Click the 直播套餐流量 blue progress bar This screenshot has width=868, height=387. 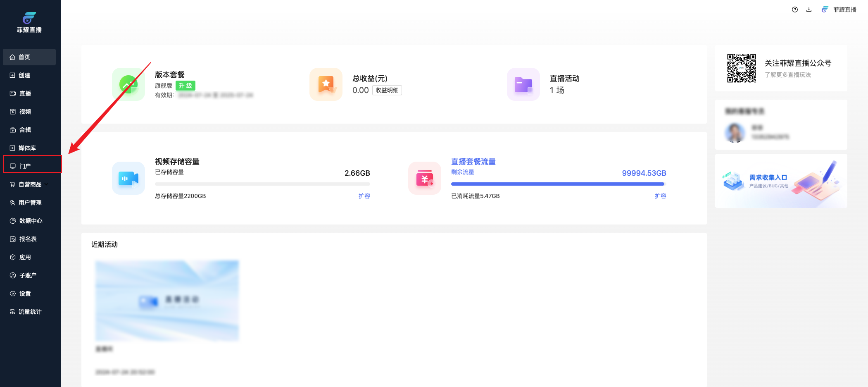(x=558, y=184)
